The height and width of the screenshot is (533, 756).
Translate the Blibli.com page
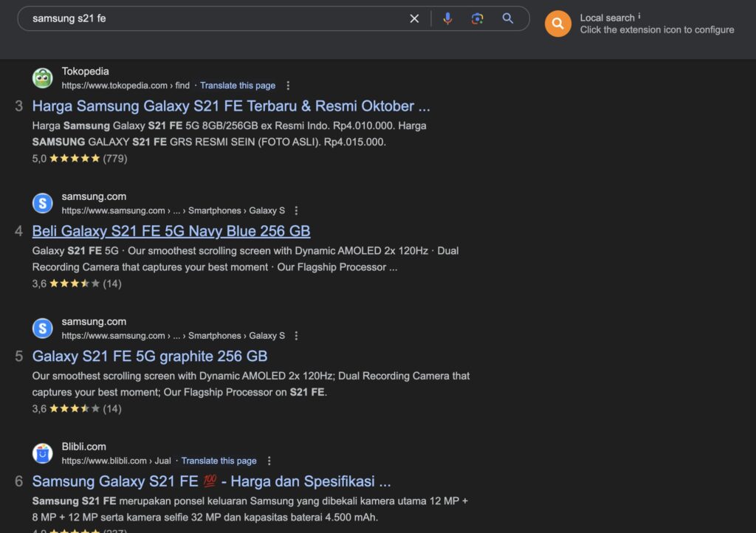[x=219, y=461]
